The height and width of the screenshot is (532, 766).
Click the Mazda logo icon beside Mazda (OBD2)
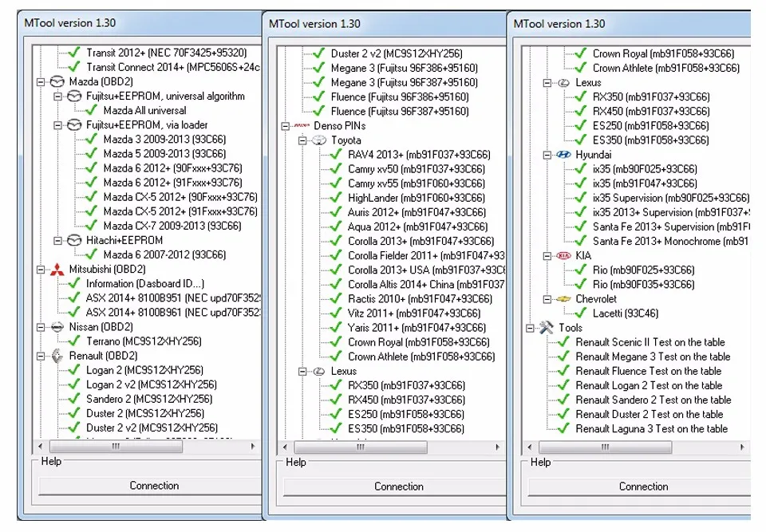click(x=57, y=81)
